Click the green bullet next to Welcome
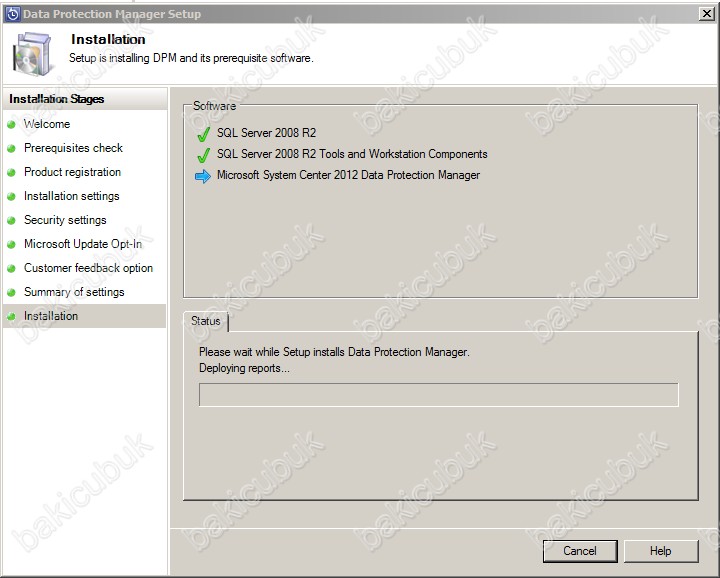Screen dimensions: 720x578 click(11, 124)
